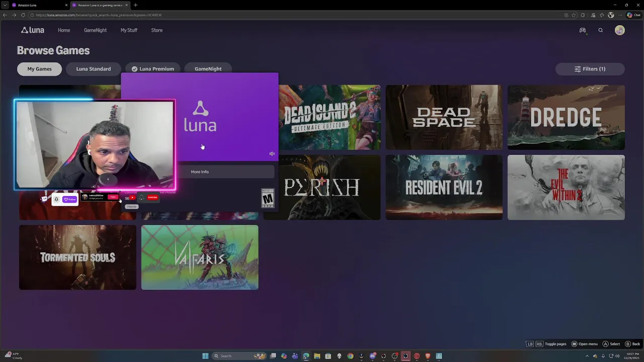
Task: Select the Luna Standard filter pill
Action: pyautogui.click(x=93, y=69)
